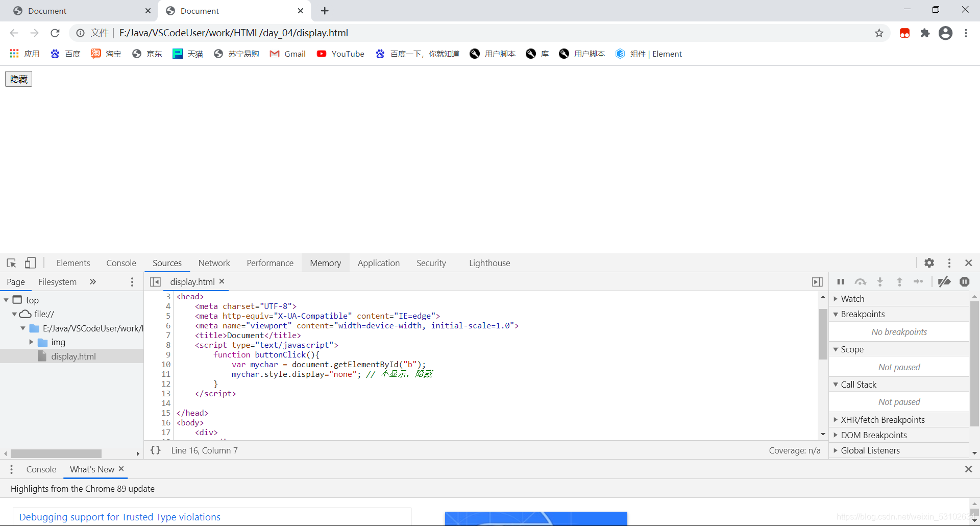980x526 pixels.
Task: Open the Security tab
Action: (x=431, y=263)
